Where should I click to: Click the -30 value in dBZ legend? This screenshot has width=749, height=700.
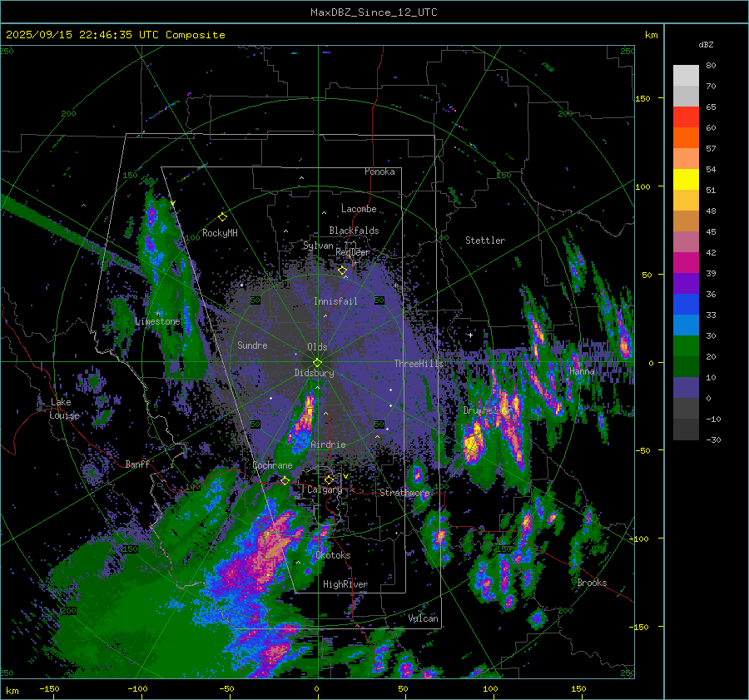pyautogui.click(x=713, y=439)
